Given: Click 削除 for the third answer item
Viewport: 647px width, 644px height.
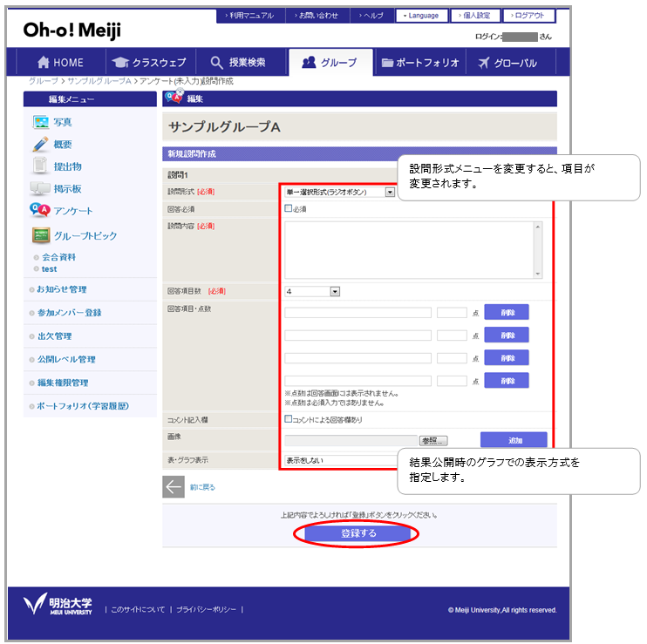Looking at the screenshot, I should [507, 357].
